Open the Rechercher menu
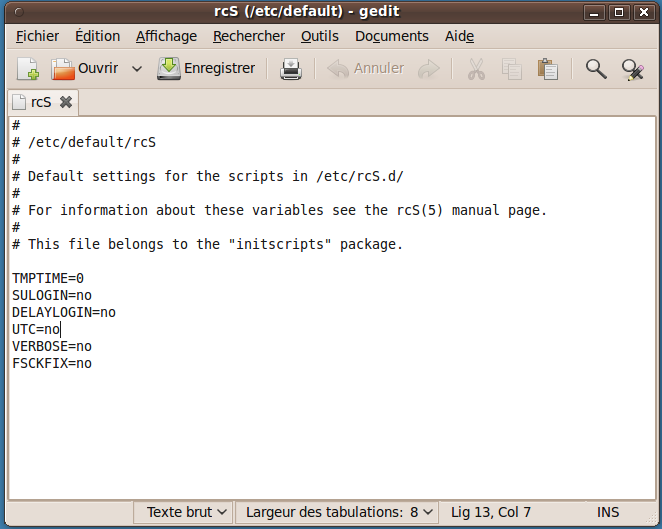 [249, 36]
